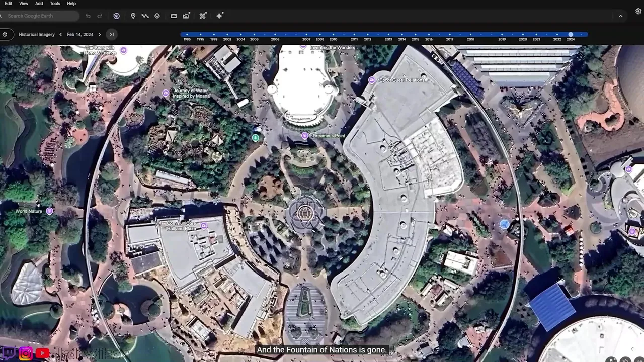This screenshot has height=362, width=644.
Task: Select the 2010 timeline marker
Action: click(x=333, y=35)
